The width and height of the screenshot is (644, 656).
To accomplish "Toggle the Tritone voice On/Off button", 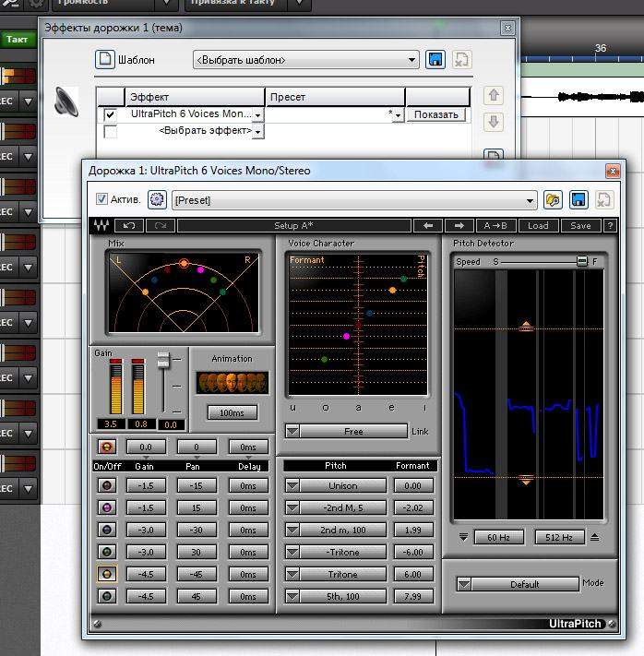I will (x=107, y=575).
